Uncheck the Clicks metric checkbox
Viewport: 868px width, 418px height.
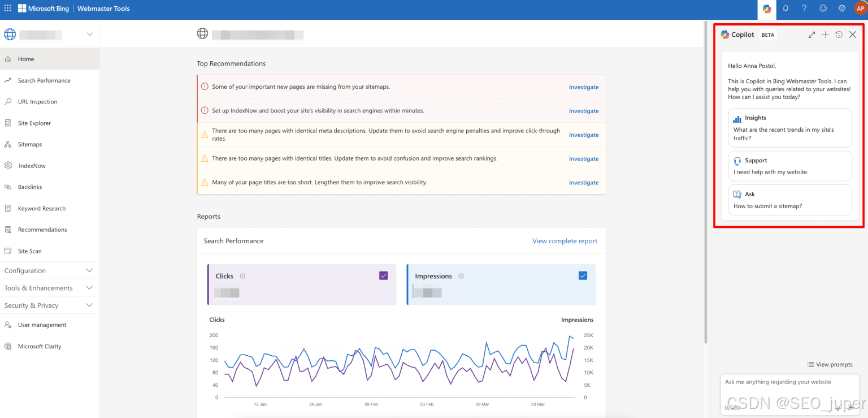pyautogui.click(x=384, y=275)
